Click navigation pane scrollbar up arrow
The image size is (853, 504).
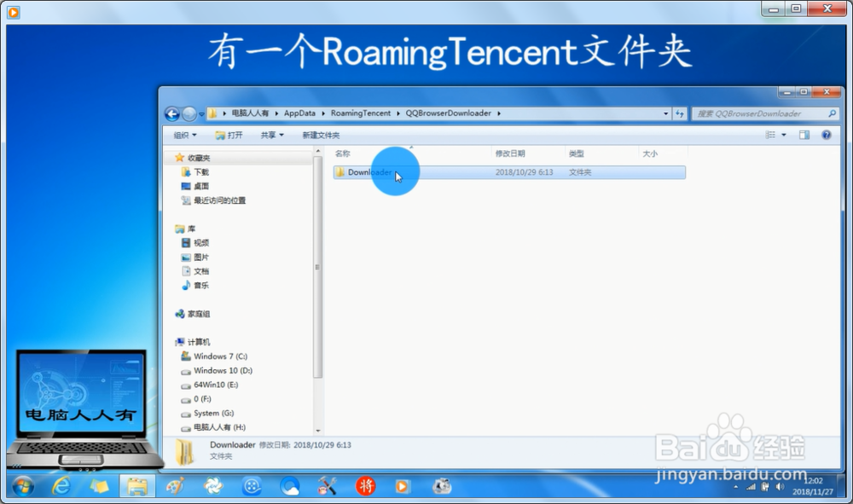coord(317,151)
